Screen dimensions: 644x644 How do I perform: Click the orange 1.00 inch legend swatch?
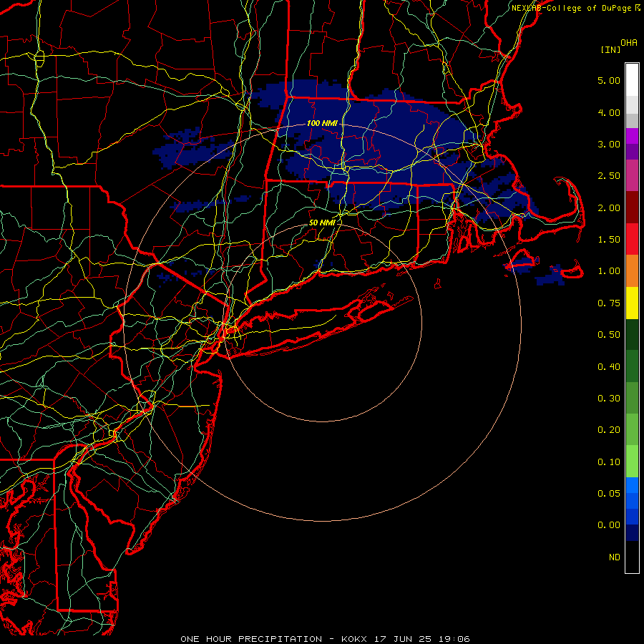pyautogui.click(x=632, y=270)
